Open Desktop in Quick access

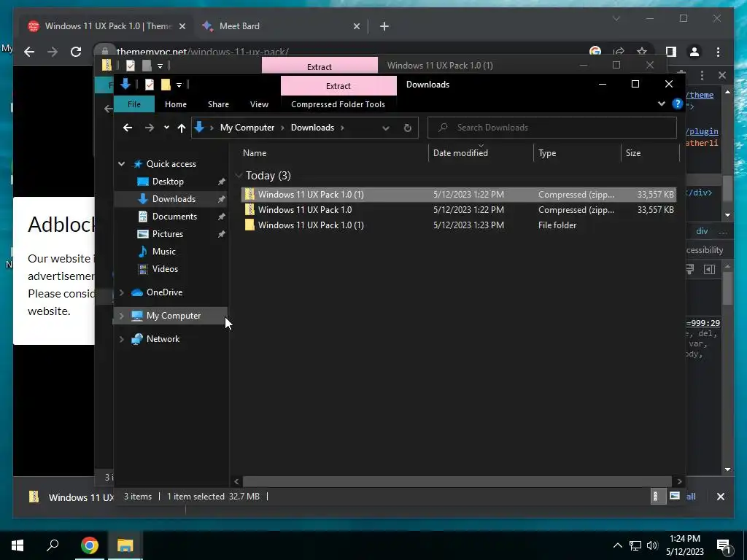click(x=168, y=182)
